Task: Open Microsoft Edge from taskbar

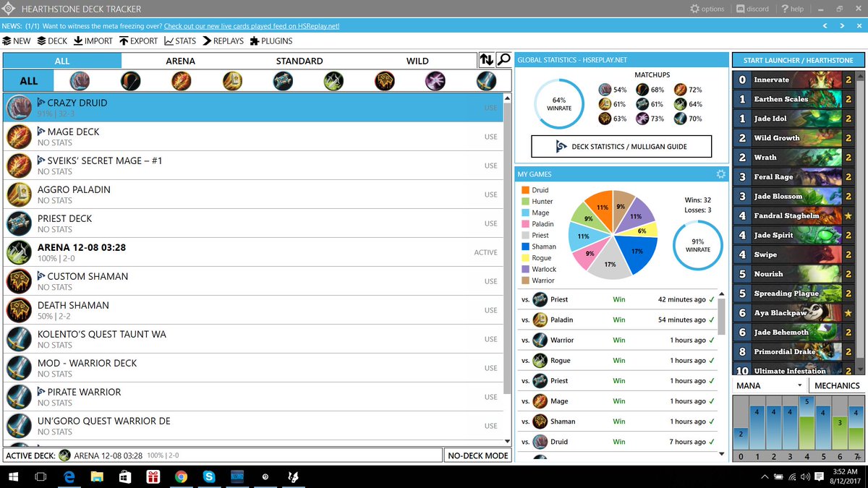Action: click(69, 476)
